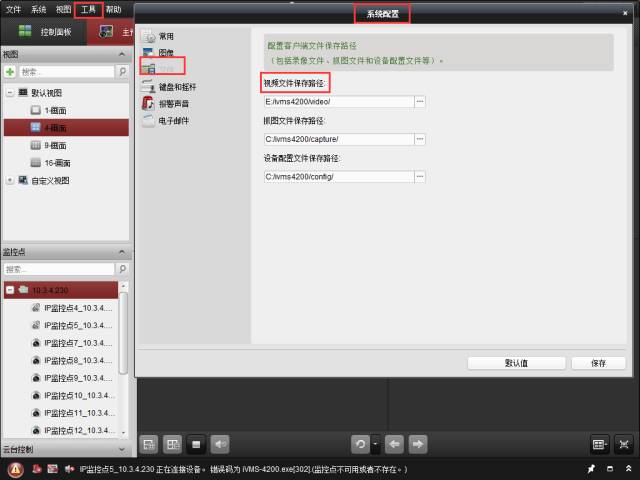640x480 pixels.
Task: Browse for video file save path
Action: click(x=420, y=101)
